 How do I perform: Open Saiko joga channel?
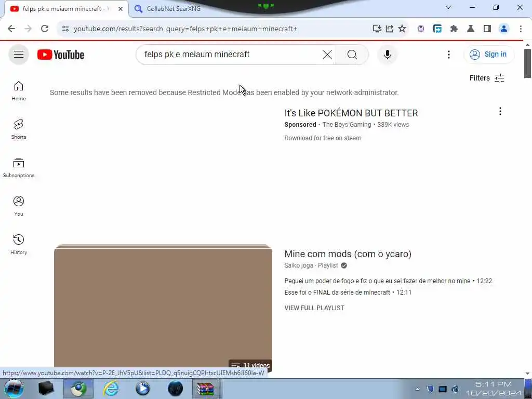(299, 265)
